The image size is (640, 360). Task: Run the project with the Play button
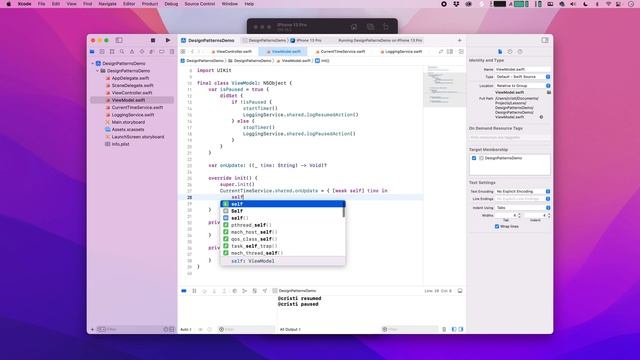[168, 40]
